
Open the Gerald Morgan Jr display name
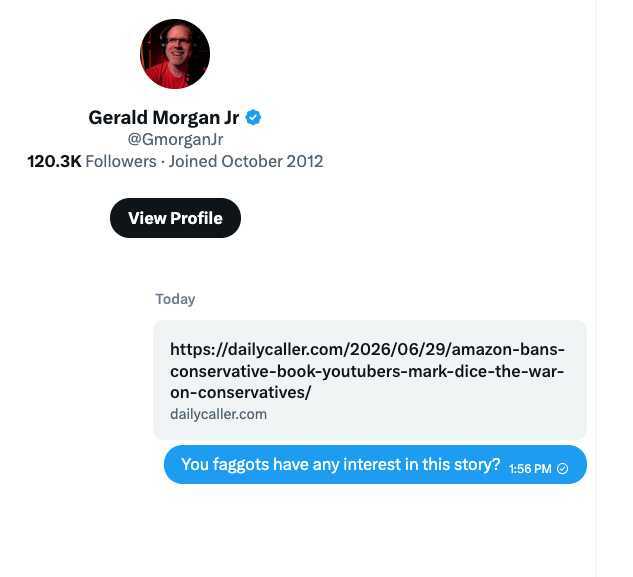pyautogui.click(x=163, y=117)
